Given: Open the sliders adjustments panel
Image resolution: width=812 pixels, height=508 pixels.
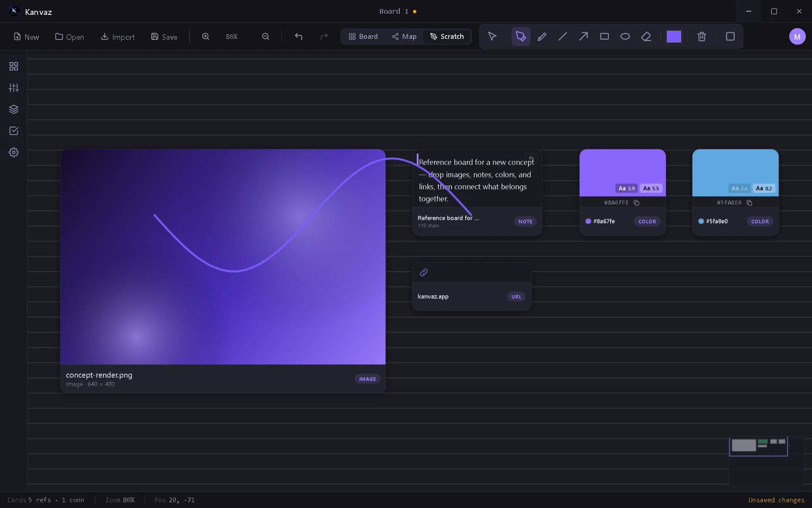Looking at the screenshot, I should click(x=14, y=88).
